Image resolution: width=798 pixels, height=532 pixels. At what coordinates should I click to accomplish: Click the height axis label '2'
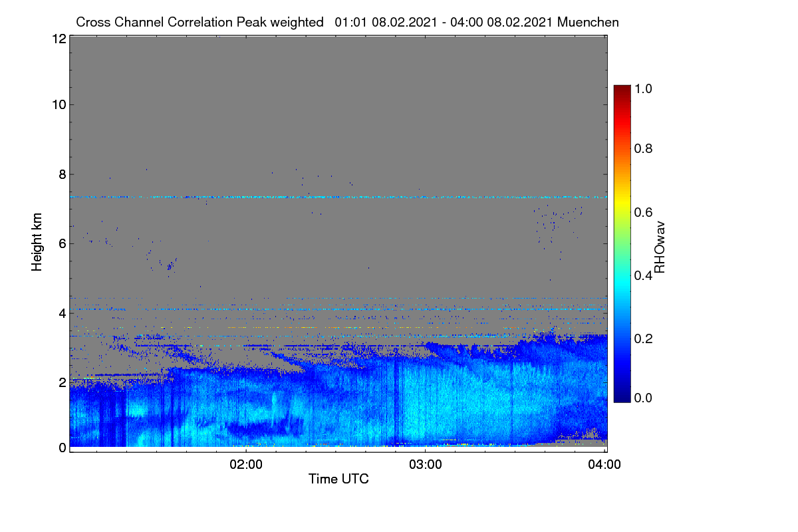tap(62, 382)
